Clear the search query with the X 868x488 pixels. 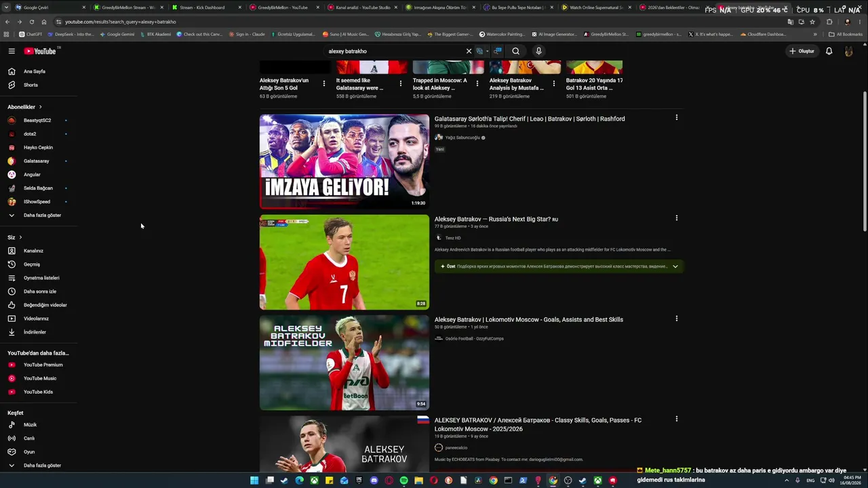[x=469, y=51]
